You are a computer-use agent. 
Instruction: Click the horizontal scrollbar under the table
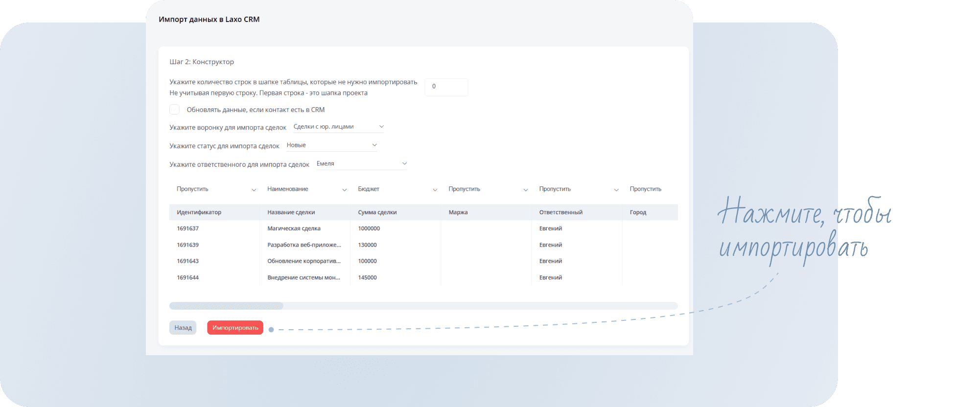tap(226, 306)
